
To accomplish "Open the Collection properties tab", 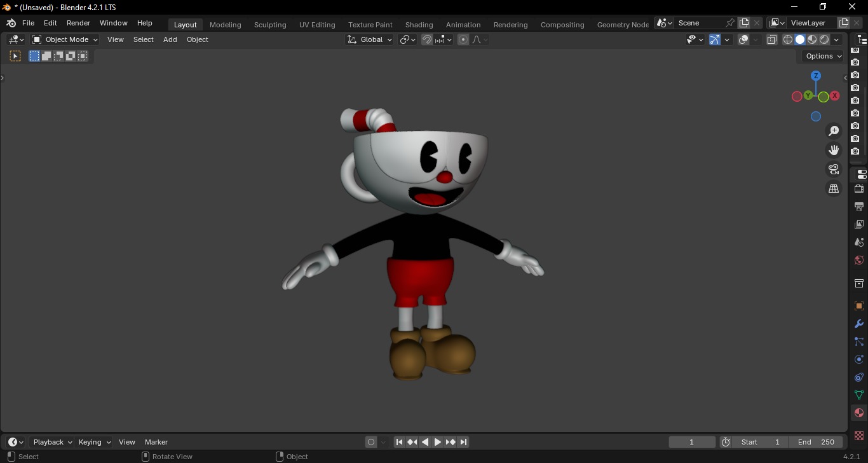I will pos(859,283).
